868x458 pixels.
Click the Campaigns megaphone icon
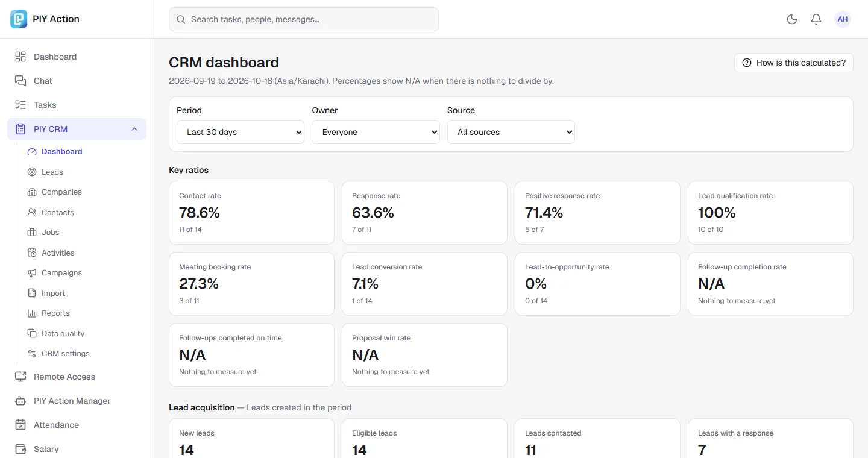pyautogui.click(x=32, y=273)
